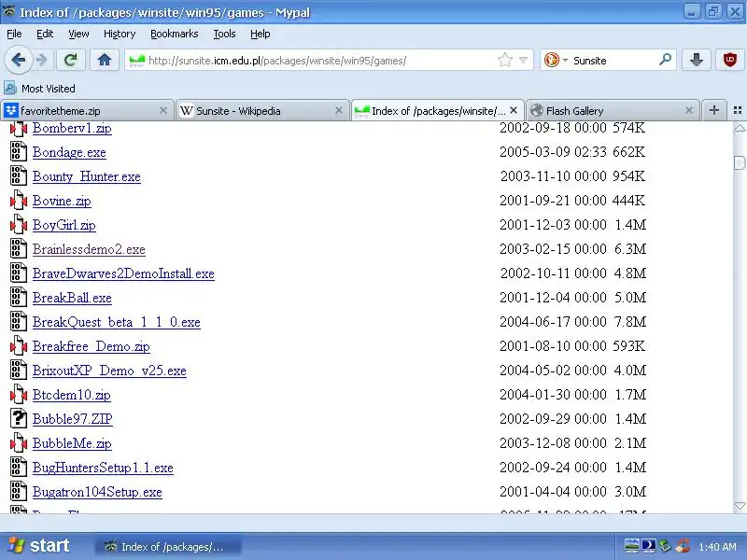Viewport: 747px width, 560px height.
Task: Close the Flash Gallery tab
Action: [x=689, y=110]
